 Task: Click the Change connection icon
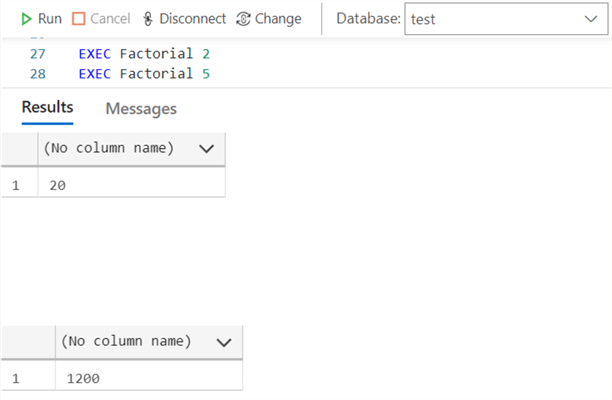pyautogui.click(x=244, y=19)
